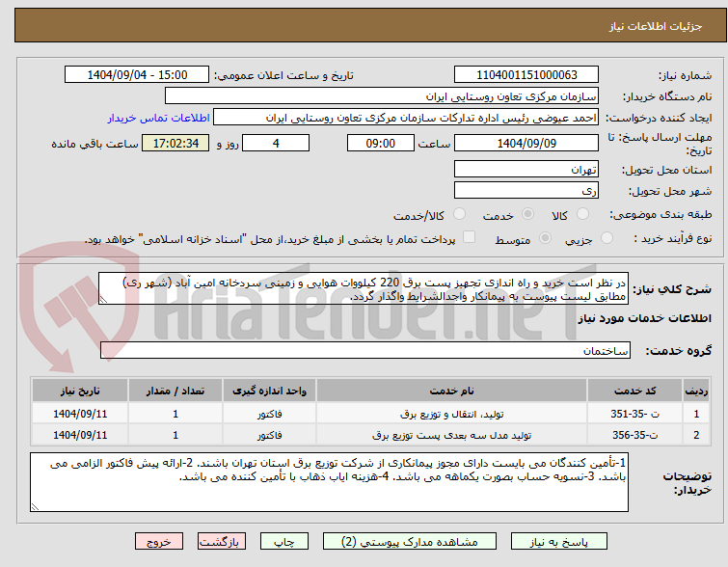This screenshot has width=728, height=567.
Task: Click the نام خدمت column header
Action: click(x=452, y=391)
